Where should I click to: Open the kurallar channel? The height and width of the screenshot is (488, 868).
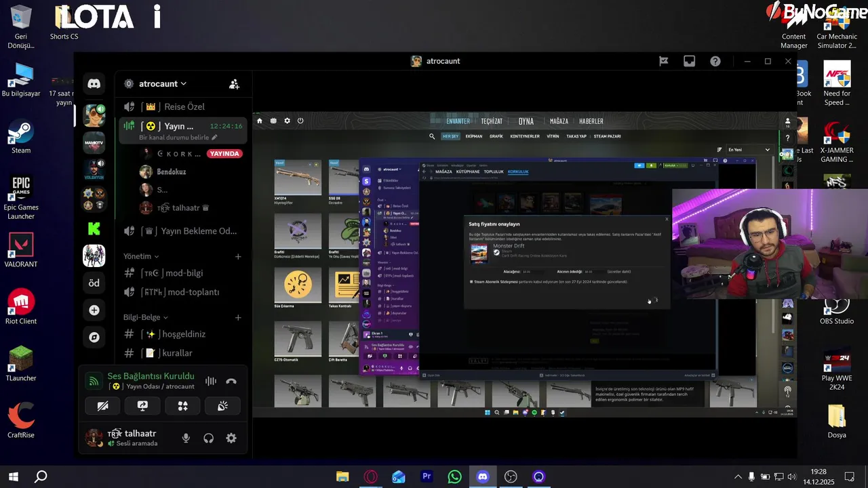183,353
